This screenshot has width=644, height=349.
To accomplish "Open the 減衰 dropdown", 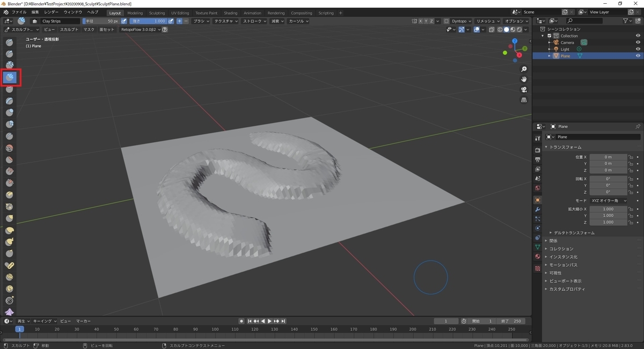I will 278,21.
